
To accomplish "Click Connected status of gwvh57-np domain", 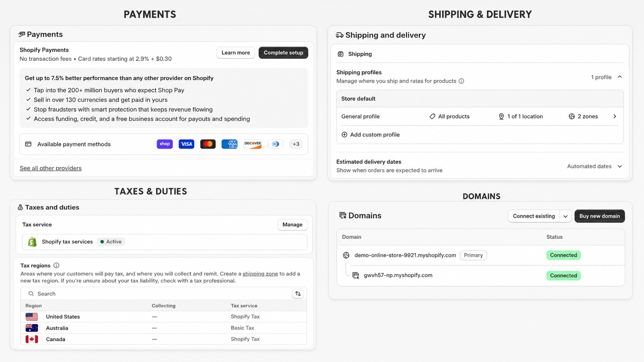I will click(563, 275).
